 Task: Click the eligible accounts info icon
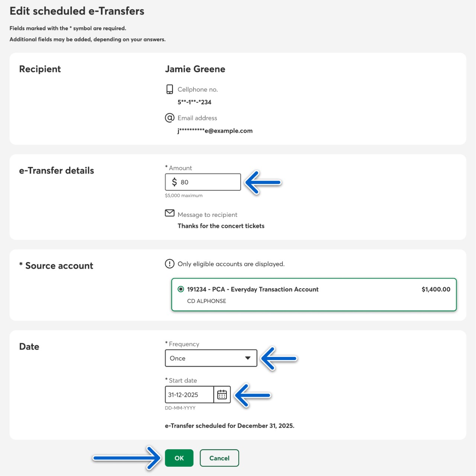pos(170,264)
